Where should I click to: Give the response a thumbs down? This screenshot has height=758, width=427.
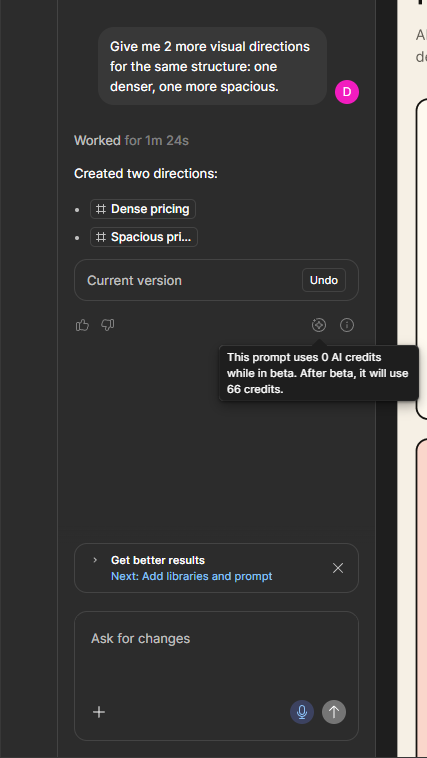107,325
